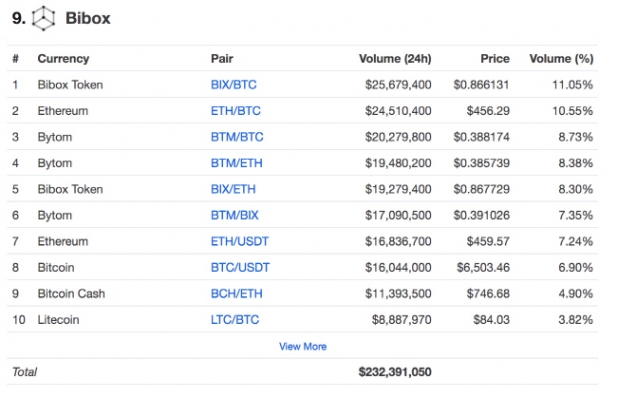Open the BTM/ETH pair link
The image size is (617, 398).
coord(236,163)
